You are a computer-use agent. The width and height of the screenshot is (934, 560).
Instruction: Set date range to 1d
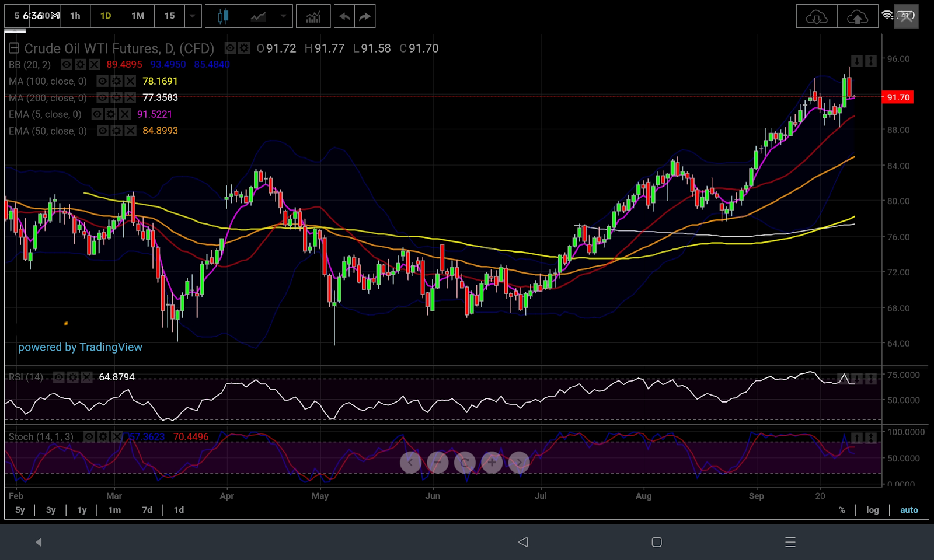pyautogui.click(x=179, y=510)
